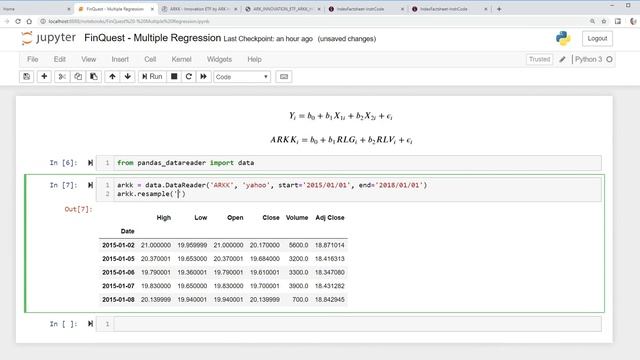
Task: Run the selected cell
Action: click(x=152, y=77)
